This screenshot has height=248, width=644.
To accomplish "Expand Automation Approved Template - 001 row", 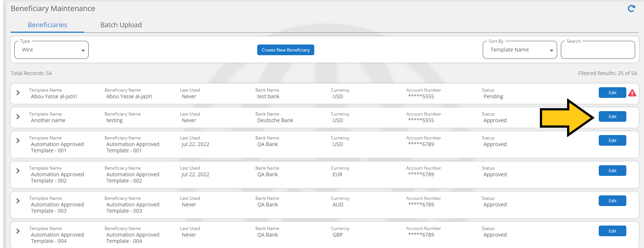I will tap(18, 141).
